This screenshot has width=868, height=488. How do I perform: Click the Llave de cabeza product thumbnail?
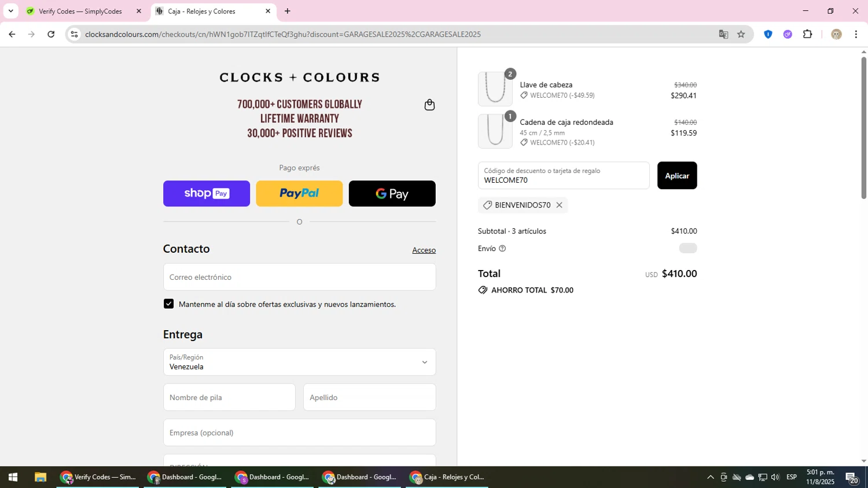[x=495, y=89]
